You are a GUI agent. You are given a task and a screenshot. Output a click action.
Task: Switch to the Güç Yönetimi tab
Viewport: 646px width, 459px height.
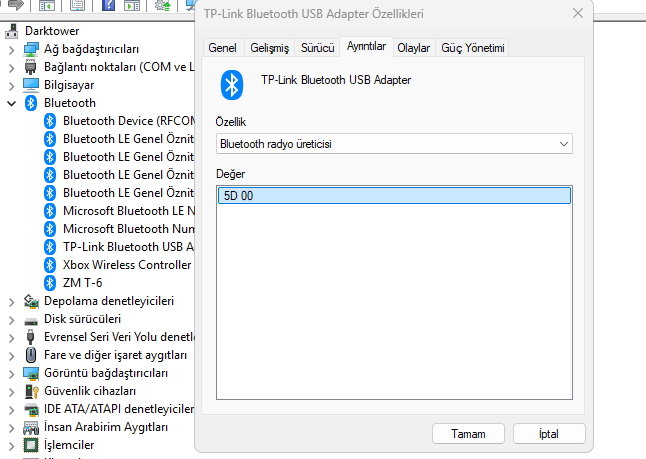point(473,48)
